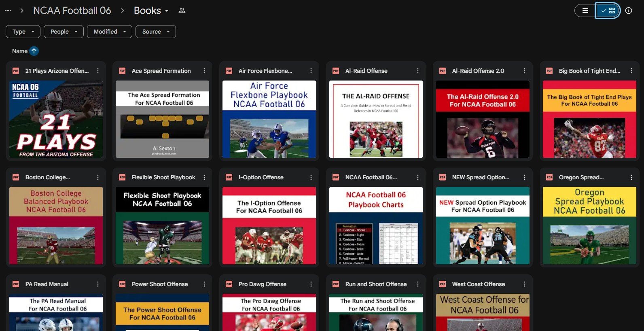
Task: Open more options for Big Book of Tight End
Action: coord(631,71)
